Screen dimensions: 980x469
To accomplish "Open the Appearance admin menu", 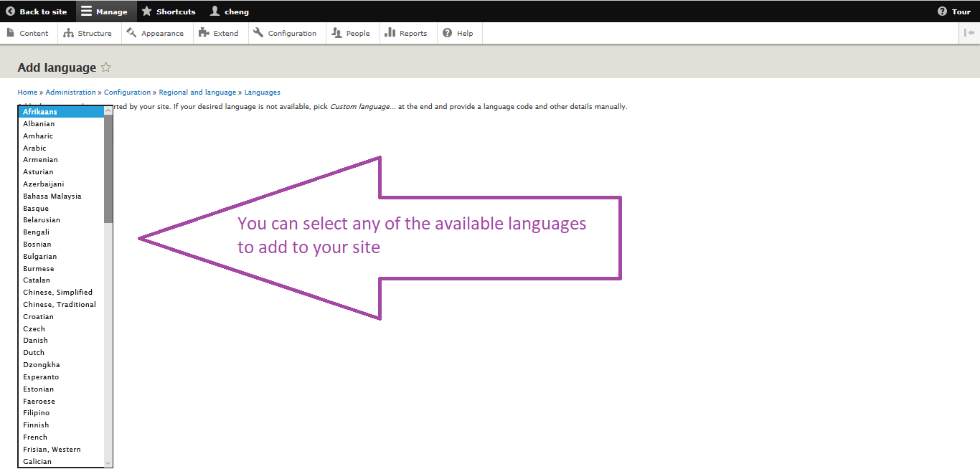I will pos(156,33).
